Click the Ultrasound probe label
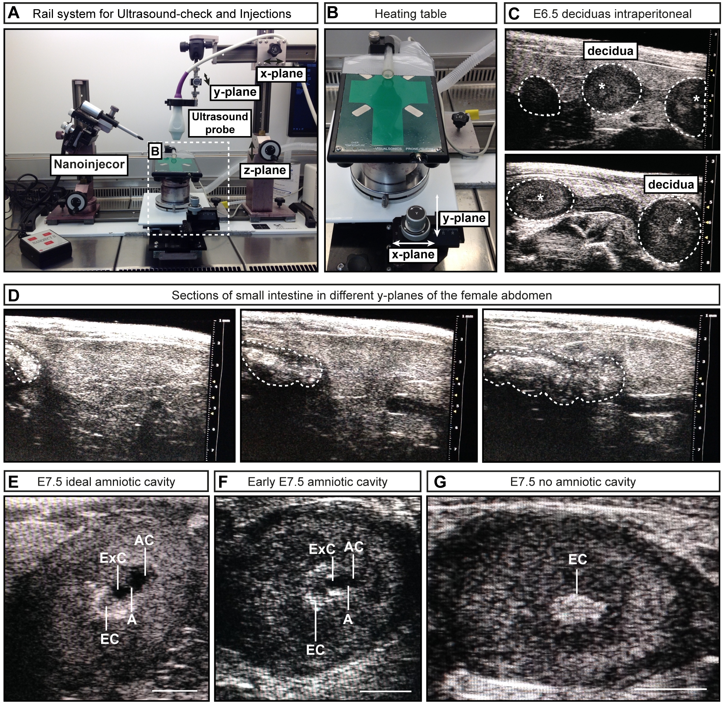Viewport: 728px width, 709px height. coord(220,123)
